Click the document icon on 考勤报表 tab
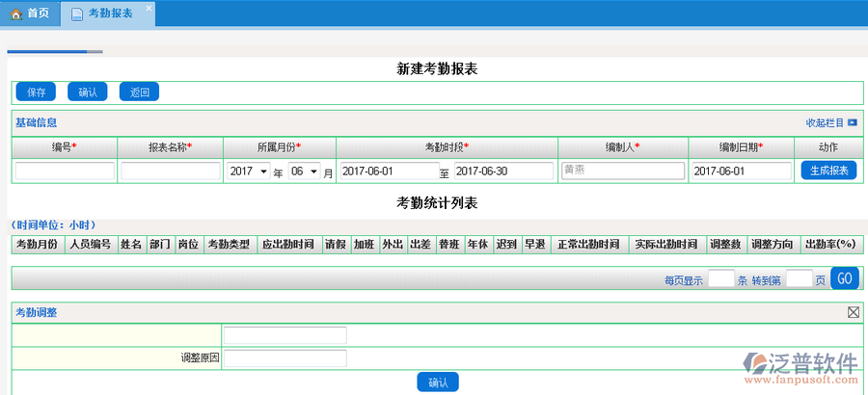Image resolution: width=868 pixels, height=395 pixels. click(77, 13)
